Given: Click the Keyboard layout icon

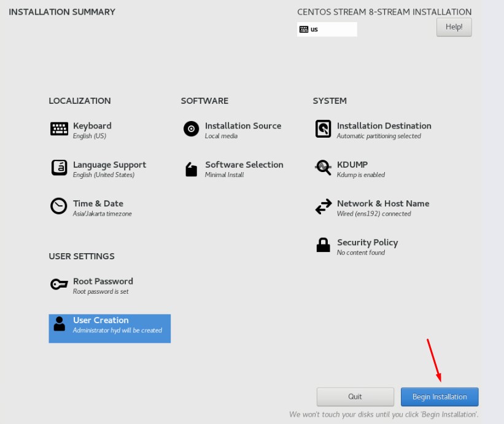Looking at the screenshot, I should pyautogui.click(x=59, y=129).
